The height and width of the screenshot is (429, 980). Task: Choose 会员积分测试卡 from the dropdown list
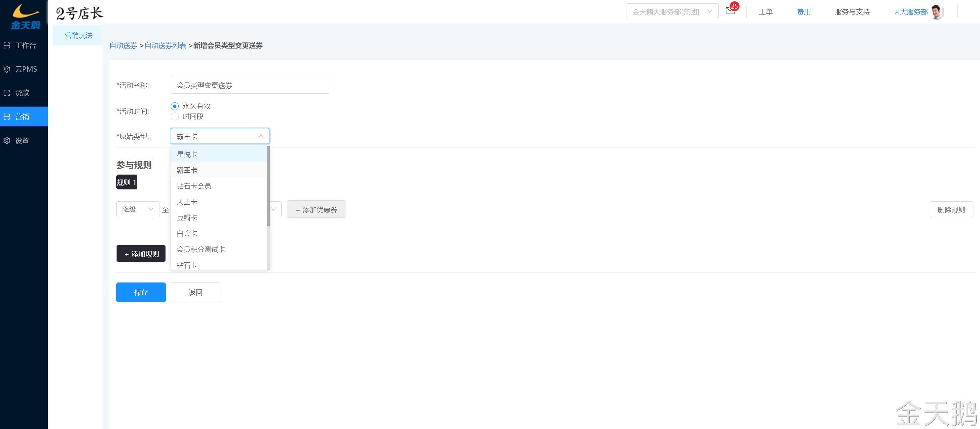pyautogui.click(x=219, y=249)
